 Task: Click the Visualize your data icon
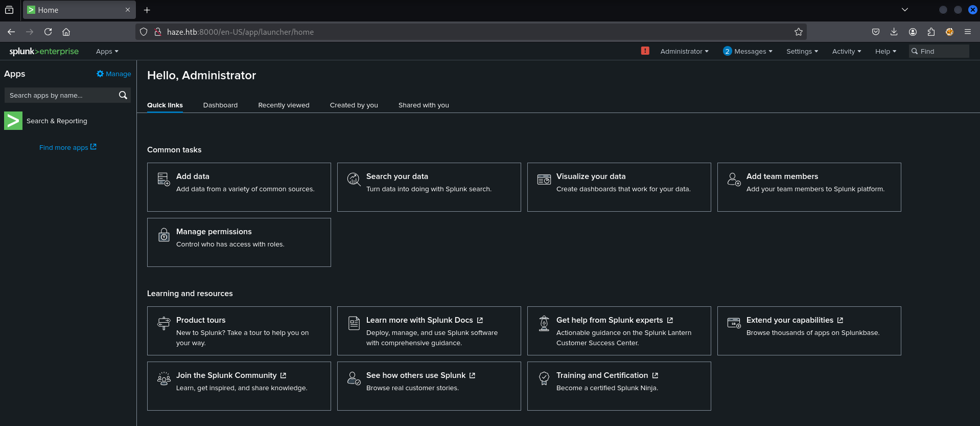(x=544, y=180)
